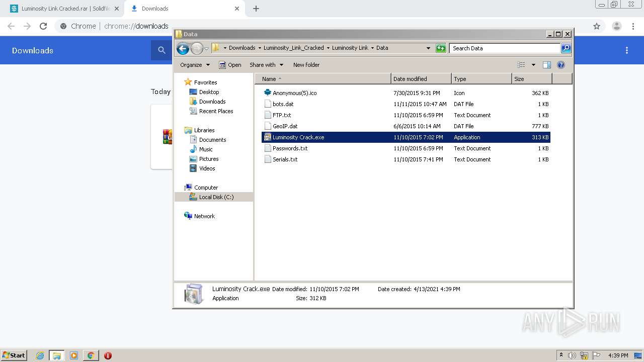
Task: Open Explorer Help
Action: point(561,65)
